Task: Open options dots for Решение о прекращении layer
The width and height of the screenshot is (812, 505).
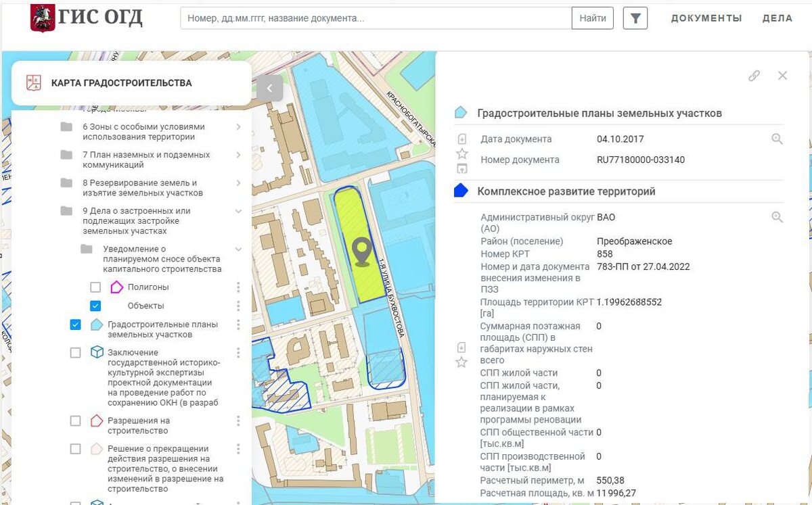Action: 238,449
